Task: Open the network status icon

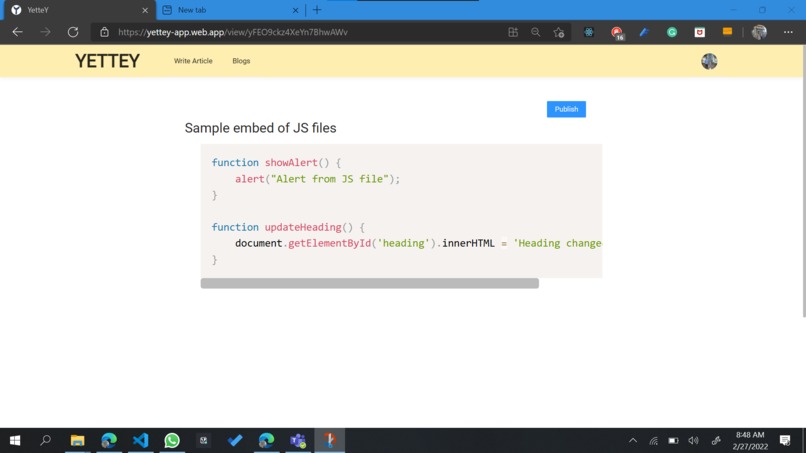Action: point(653,441)
